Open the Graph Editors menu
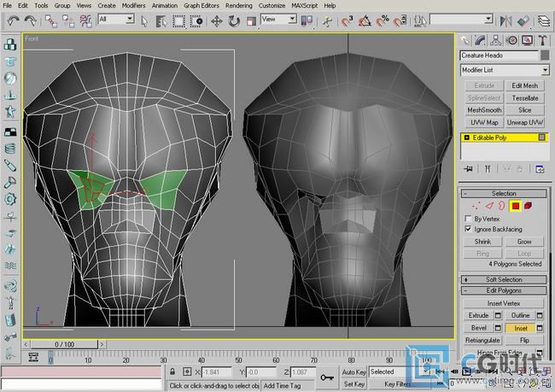This screenshot has width=555, height=392. click(x=202, y=5)
